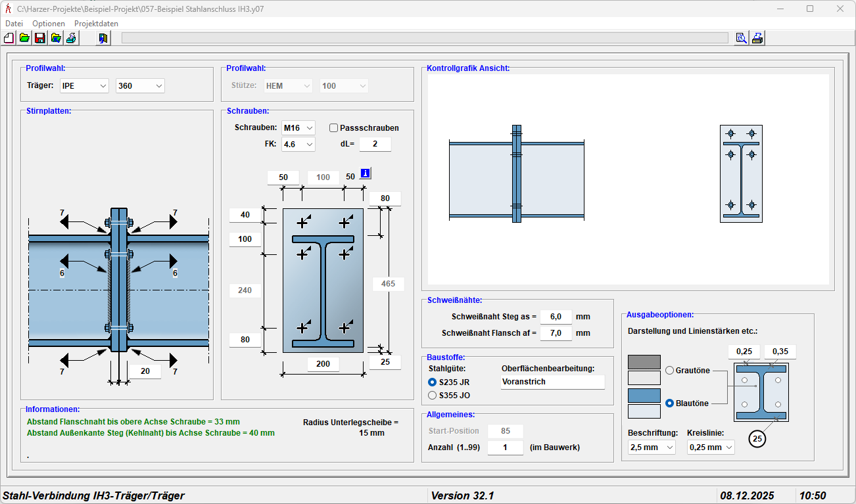
Task: Choose the Grautöne display option
Action: pos(670,371)
